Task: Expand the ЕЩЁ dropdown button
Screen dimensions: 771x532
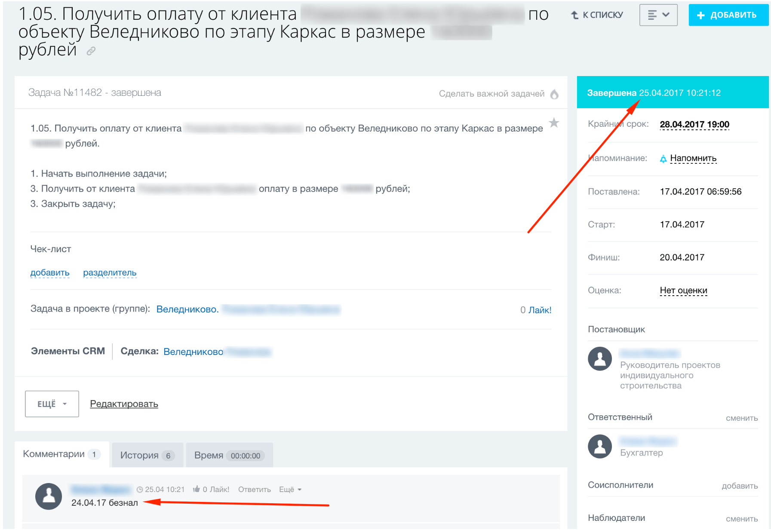Action: pyautogui.click(x=52, y=404)
